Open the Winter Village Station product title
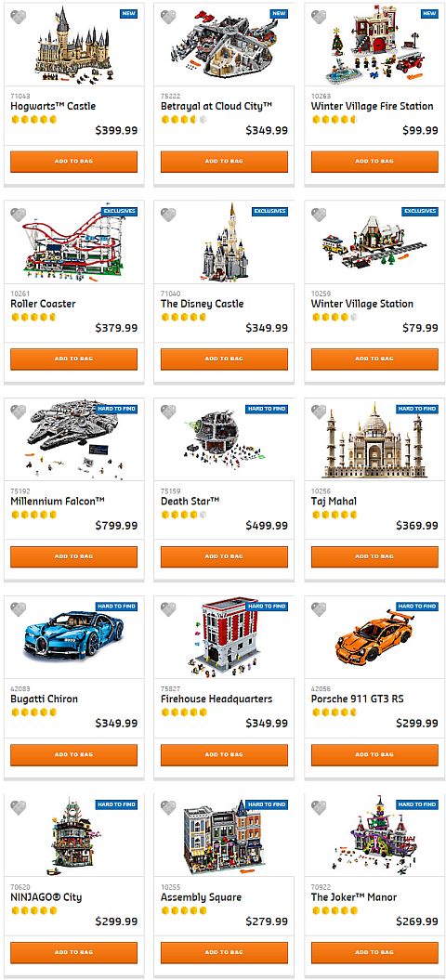Image resolution: width=446 pixels, height=980 pixels. (362, 304)
